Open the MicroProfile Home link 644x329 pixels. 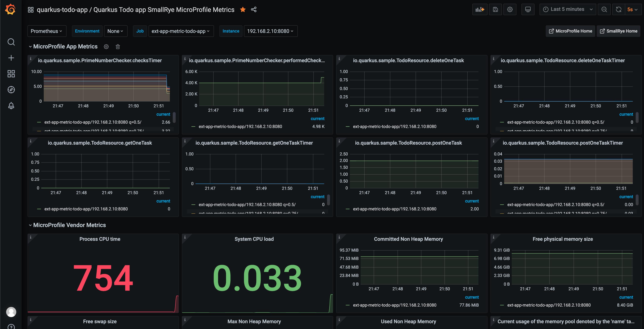click(x=570, y=31)
